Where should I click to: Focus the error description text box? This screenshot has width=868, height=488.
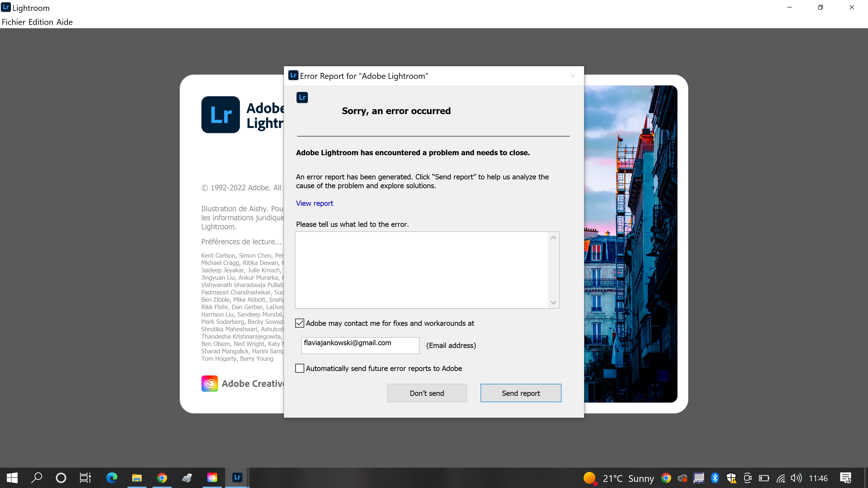(422, 270)
